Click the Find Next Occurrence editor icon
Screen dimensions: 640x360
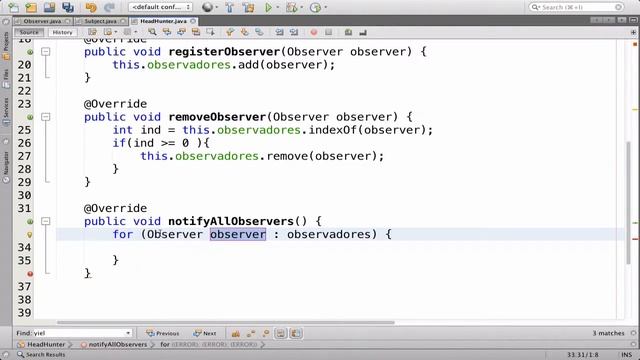(x=181, y=32)
